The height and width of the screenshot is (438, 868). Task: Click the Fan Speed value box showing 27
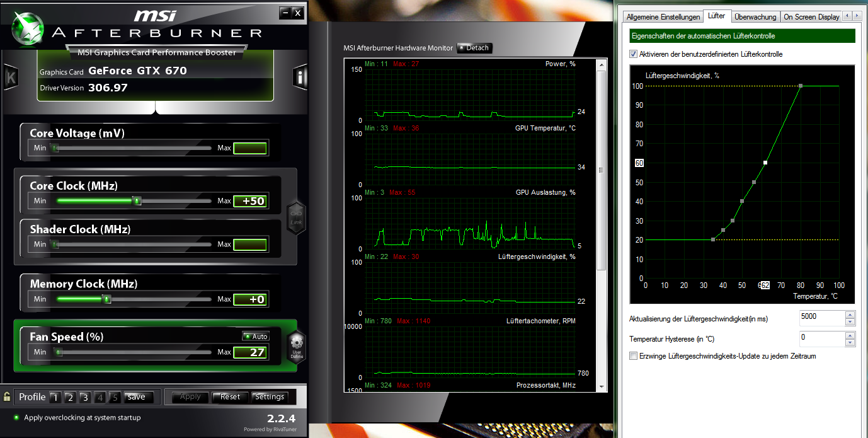pos(251,352)
